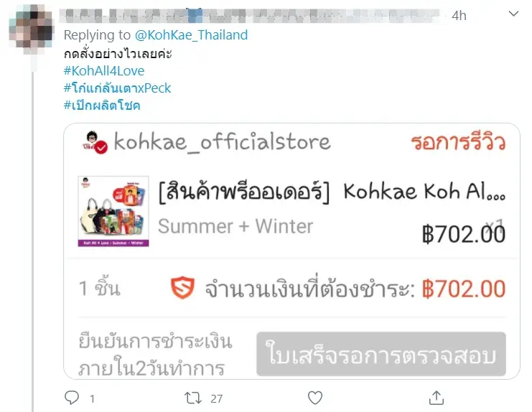Viewport: 532px width, 412px height.
Task: Like the tweet with the heart icon
Action: point(315,398)
